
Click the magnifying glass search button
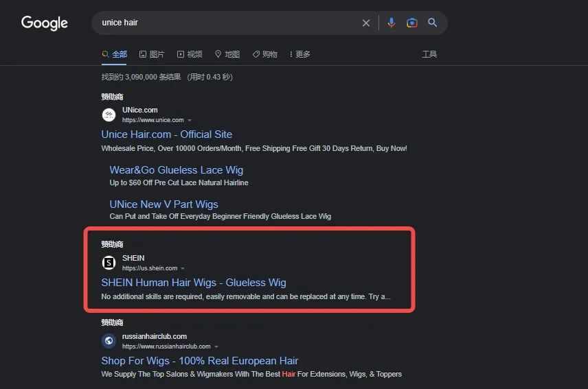[432, 23]
